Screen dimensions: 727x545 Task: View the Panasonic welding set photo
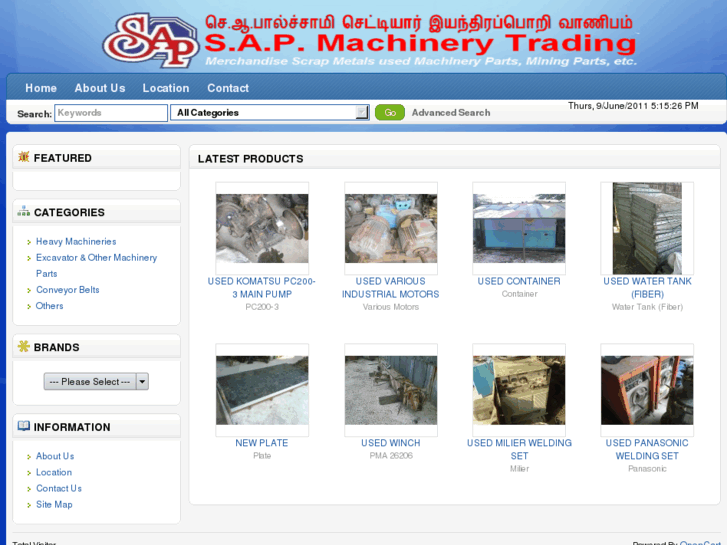(x=647, y=390)
